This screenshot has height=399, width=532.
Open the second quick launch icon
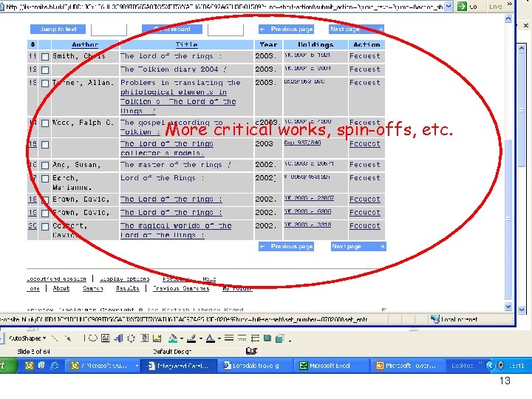click(41, 366)
